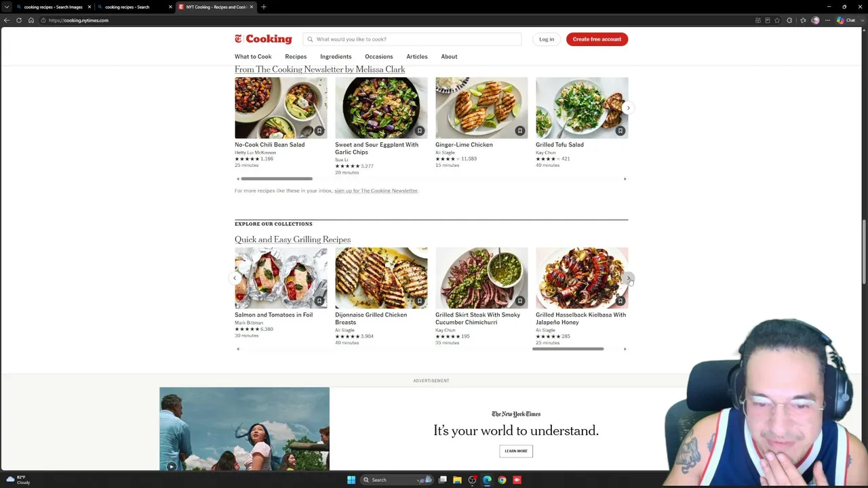Image resolution: width=868 pixels, height=488 pixels.
Task: Click Learn More in the NYT advertisement
Action: pyautogui.click(x=516, y=451)
